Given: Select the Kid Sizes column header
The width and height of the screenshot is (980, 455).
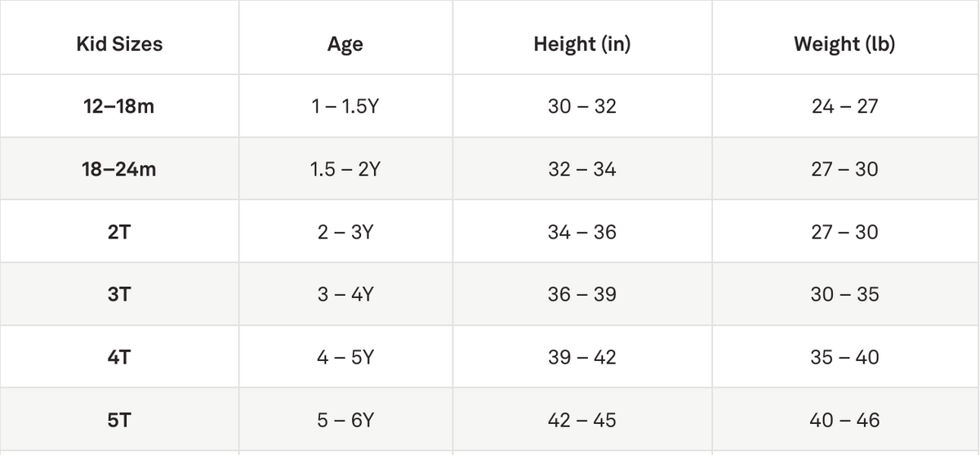Looking at the screenshot, I should click(x=119, y=44).
